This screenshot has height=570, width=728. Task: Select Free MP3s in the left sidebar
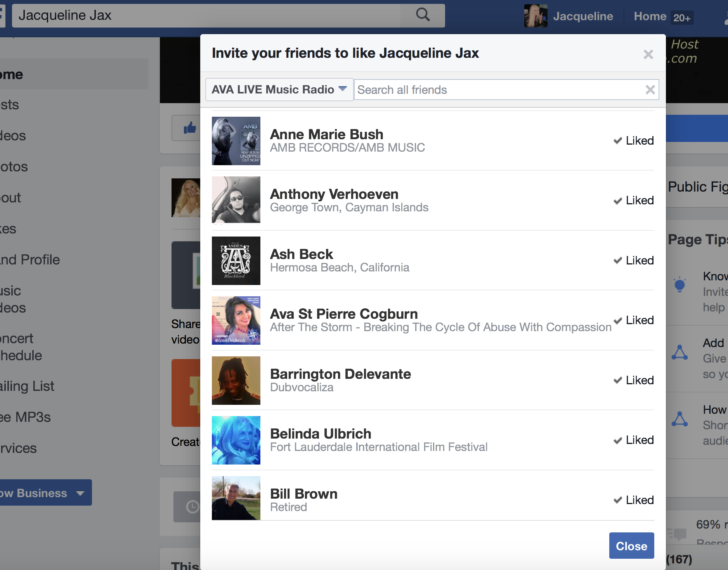click(x=25, y=417)
